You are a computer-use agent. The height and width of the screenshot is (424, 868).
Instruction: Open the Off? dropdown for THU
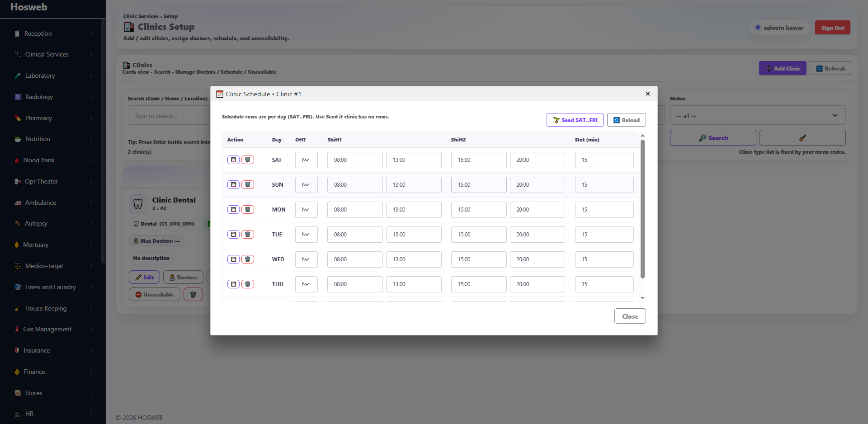pyautogui.click(x=307, y=284)
